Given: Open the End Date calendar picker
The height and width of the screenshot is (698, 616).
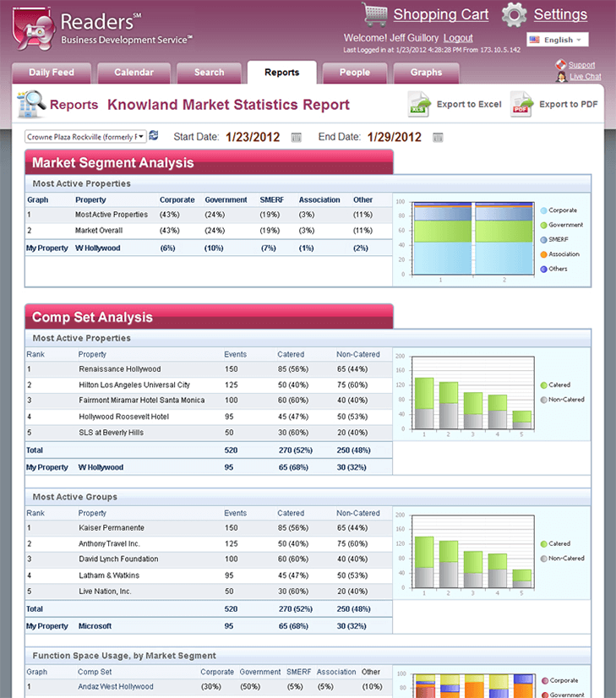Looking at the screenshot, I should point(438,137).
